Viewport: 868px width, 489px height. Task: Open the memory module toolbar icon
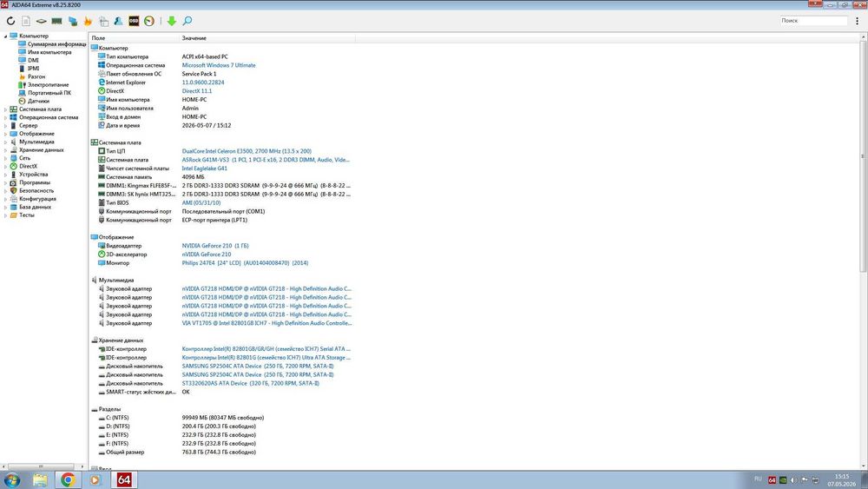[x=56, y=21]
